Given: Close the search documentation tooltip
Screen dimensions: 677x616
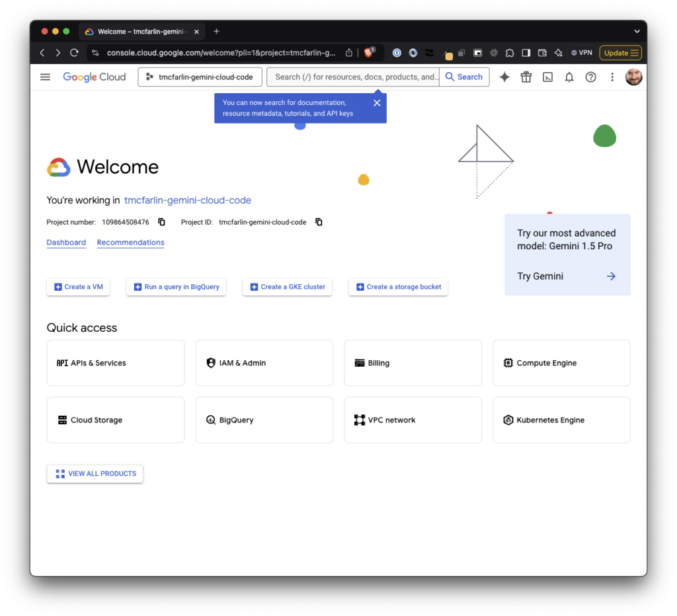Looking at the screenshot, I should click(x=377, y=102).
